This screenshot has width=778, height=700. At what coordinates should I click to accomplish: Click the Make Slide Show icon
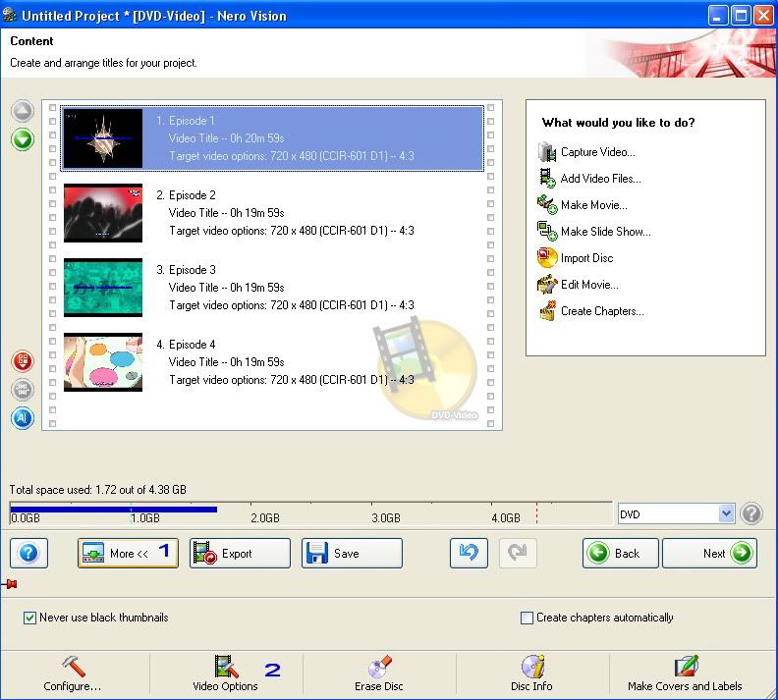547,232
